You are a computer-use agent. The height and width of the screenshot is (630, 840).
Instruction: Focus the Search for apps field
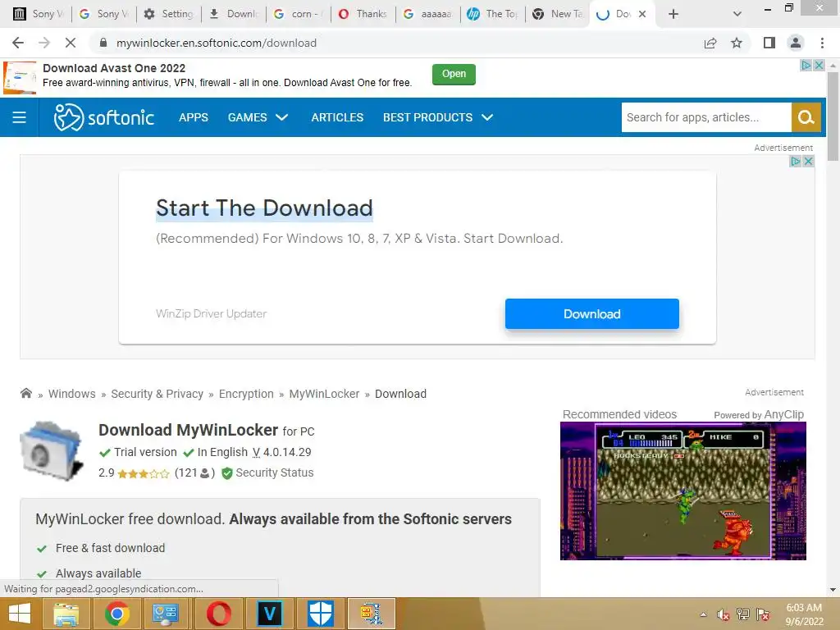(x=706, y=117)
